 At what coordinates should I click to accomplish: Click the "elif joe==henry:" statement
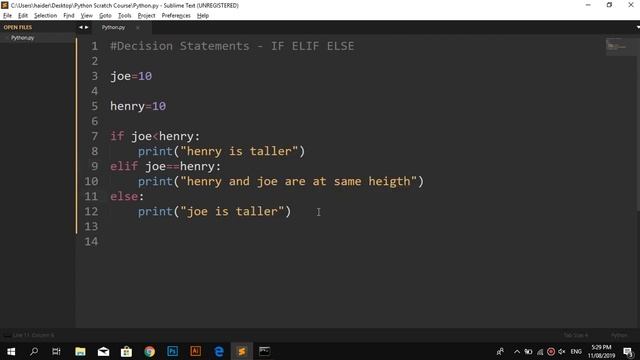(x=165, y=166)
